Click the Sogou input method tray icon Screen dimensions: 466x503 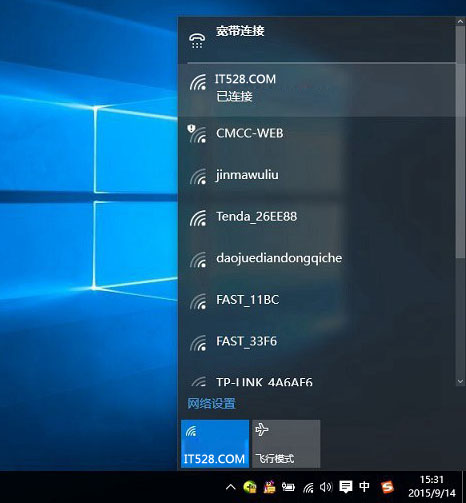tap(387, 487)
